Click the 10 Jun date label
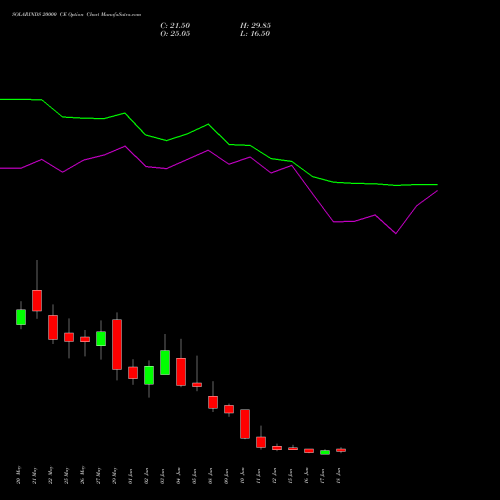Viewport: 500px width, 500px height. point(243,476)
